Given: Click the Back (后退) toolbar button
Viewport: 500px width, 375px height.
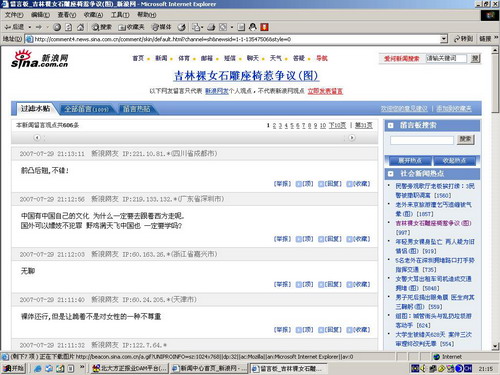Looking at the screenshot, I should (14, 27).
